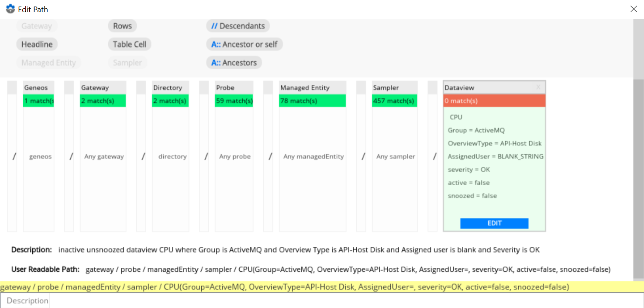Select the Any managedEntity block
Screen dimensions: 644x308
click(x=313, y=156)
